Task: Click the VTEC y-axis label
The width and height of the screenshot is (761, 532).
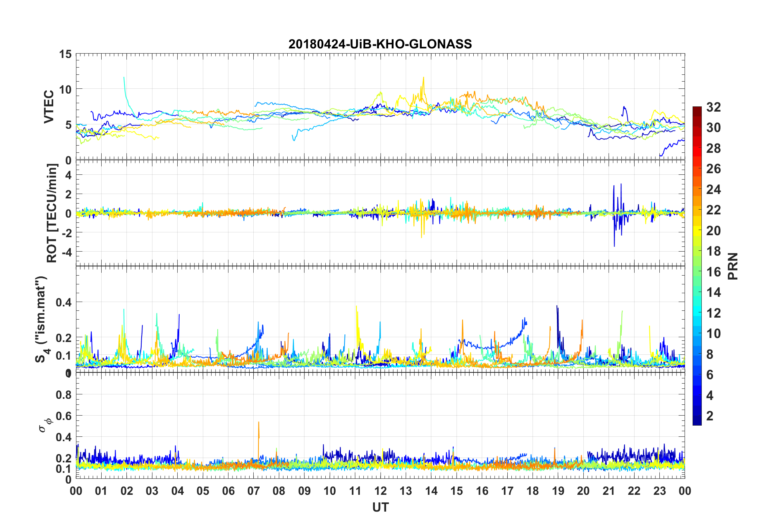Action: pyautogui.click(x=49, y=107)
